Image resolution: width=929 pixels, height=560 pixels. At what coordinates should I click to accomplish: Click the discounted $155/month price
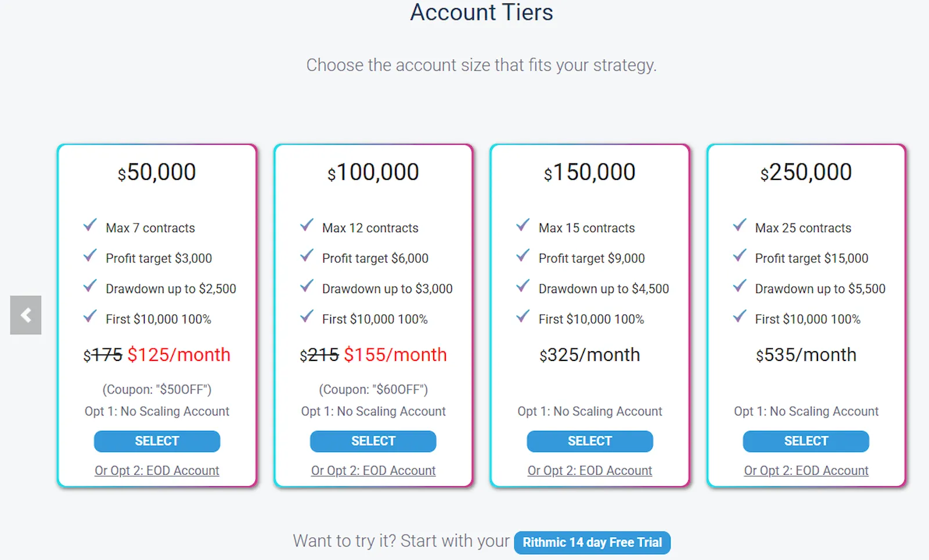pos(395,355)
